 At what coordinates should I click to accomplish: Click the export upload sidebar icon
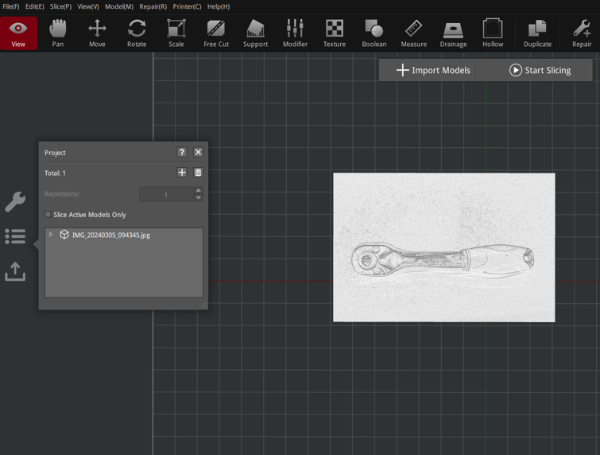pos(15,271)
